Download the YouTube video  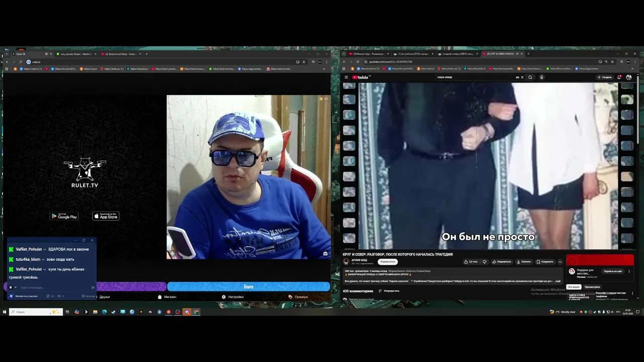click(x=523, y=261)
